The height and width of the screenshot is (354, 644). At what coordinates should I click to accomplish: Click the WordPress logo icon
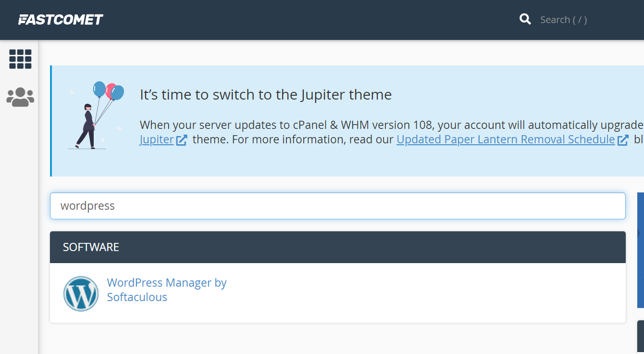click(x=81, y=293)
